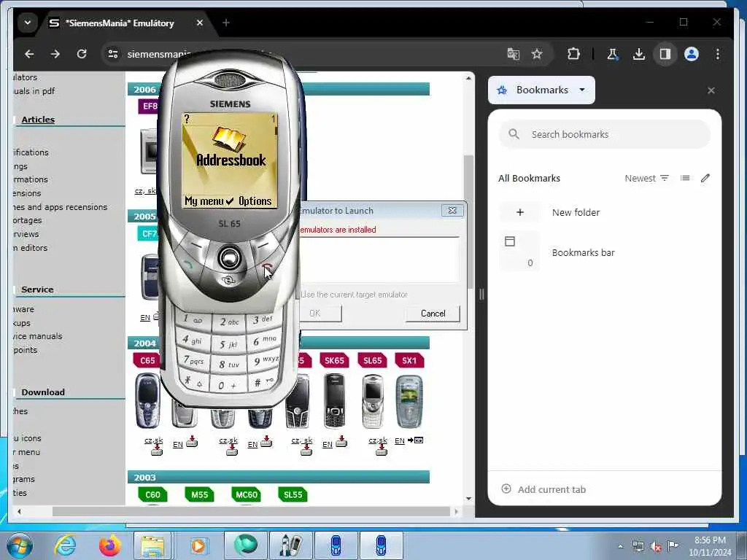Screen dimensions: 747x560
Task: Open a new browser tab
Action: [226, 23]
